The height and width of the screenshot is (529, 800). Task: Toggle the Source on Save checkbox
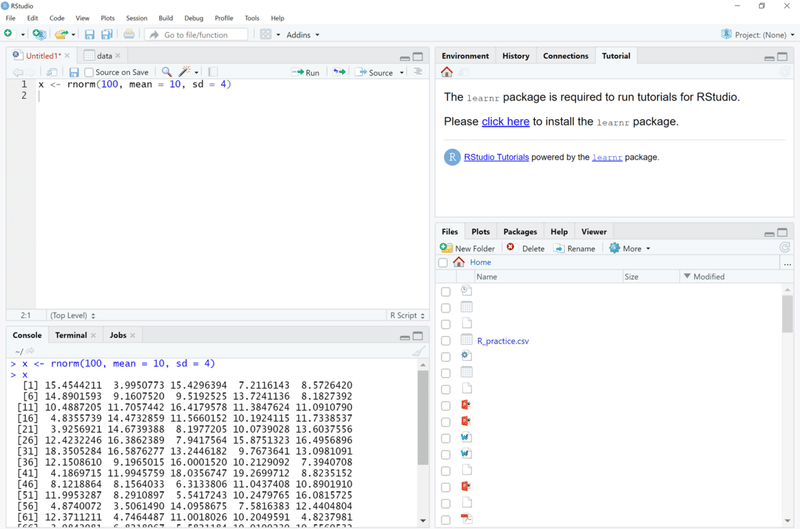(x=89, y=72)
